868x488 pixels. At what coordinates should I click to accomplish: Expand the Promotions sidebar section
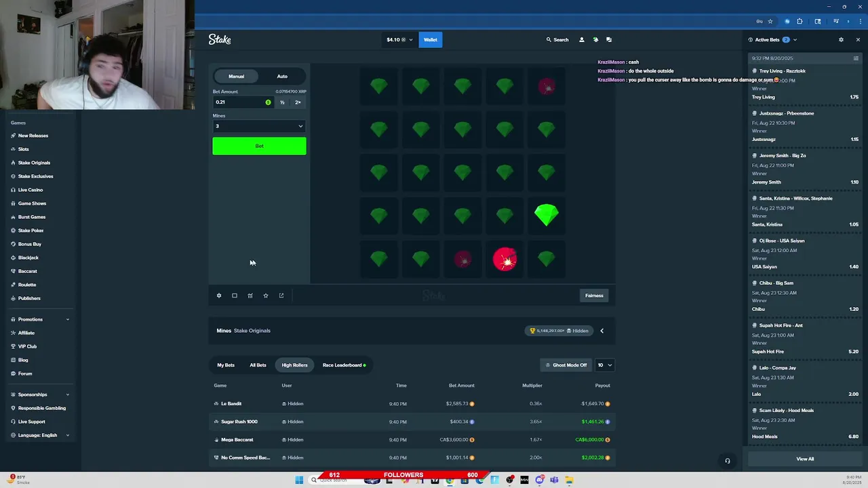click(x=39, y=319)
